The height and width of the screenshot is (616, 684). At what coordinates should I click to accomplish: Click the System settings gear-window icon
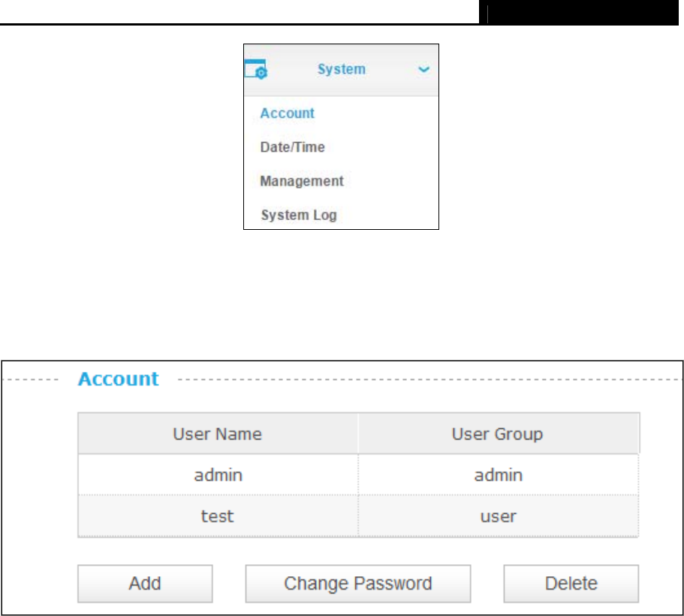point(256,69)
